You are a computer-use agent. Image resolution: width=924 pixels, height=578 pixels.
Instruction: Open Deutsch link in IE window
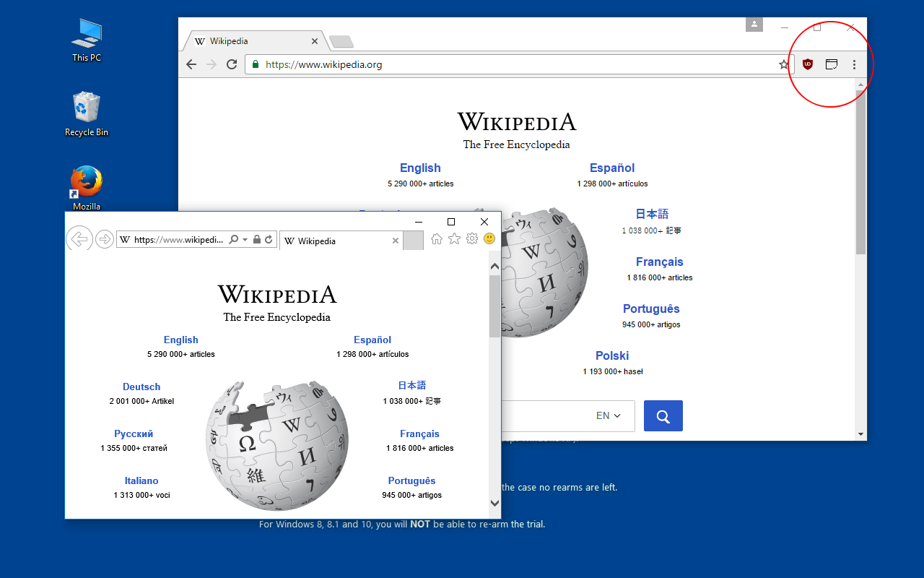click(x=141, y=387)
